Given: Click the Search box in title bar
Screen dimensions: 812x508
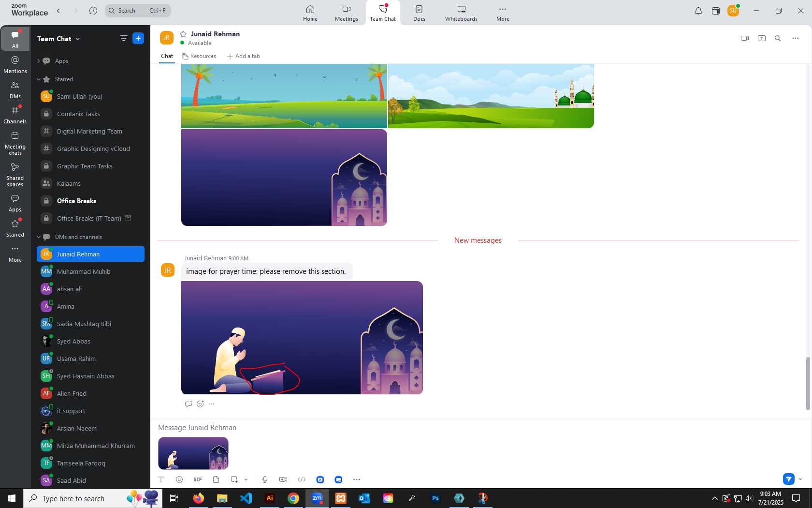Looking at the screenshot, I should pos(138,10).
